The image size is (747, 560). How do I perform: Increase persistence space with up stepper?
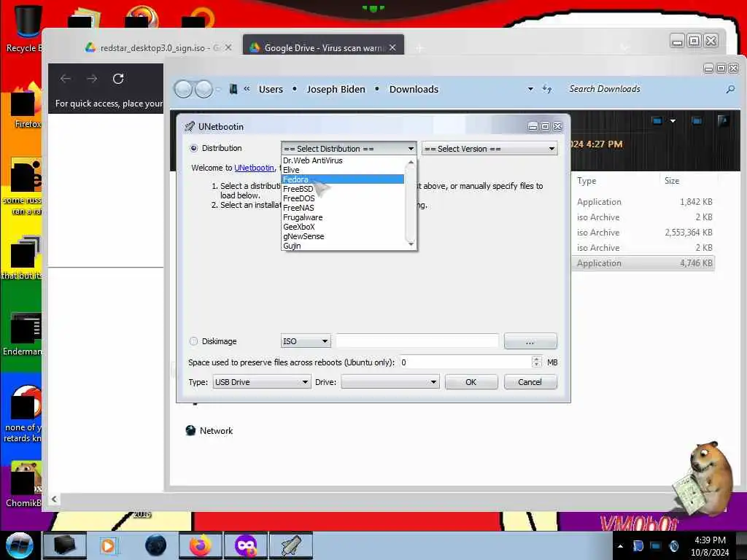pyautogui.click(x=536, y=359)
